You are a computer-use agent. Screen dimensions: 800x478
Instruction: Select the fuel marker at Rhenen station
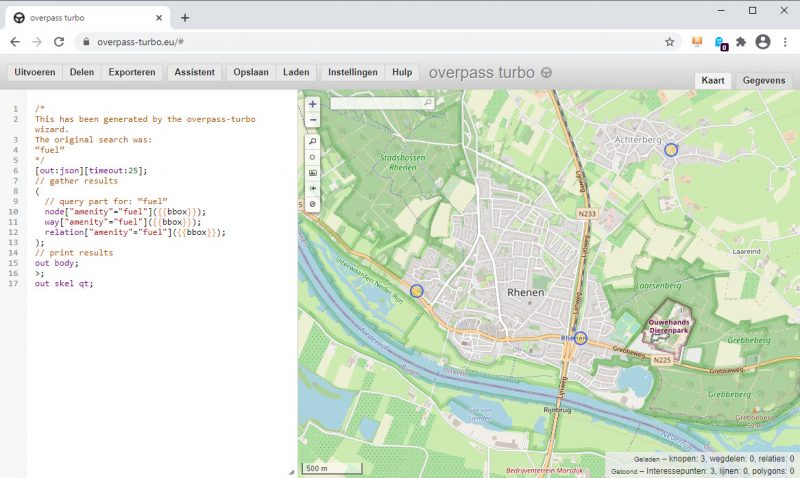[x=580, y=338]
